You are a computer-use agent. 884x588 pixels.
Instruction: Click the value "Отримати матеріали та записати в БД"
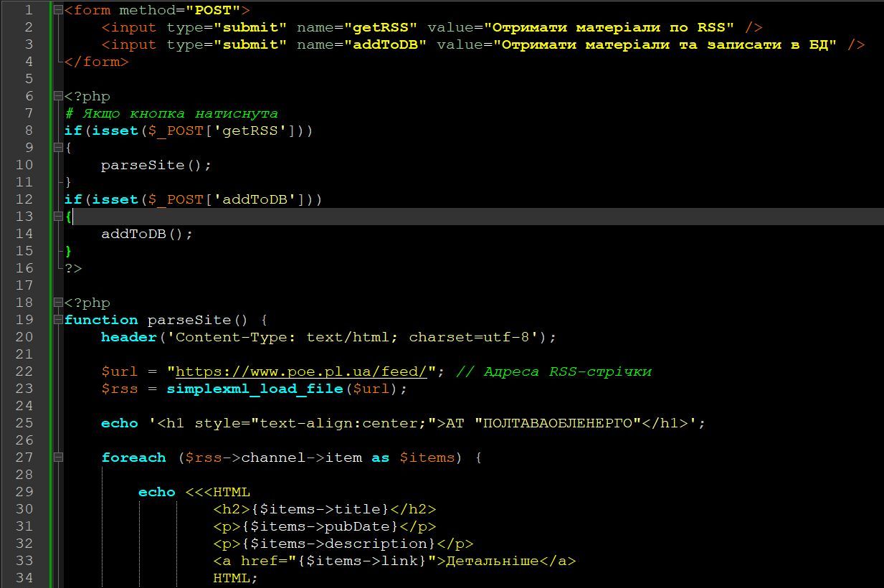coord(665,44)
